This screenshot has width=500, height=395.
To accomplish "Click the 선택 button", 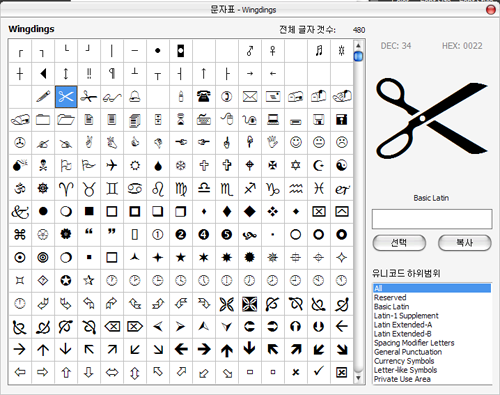I will [x=399, y=243].
